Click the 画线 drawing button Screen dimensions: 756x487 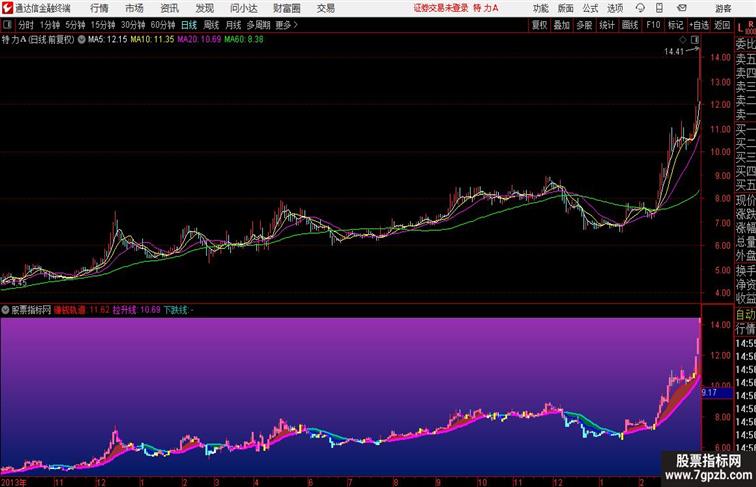click(x=630, y=25)
